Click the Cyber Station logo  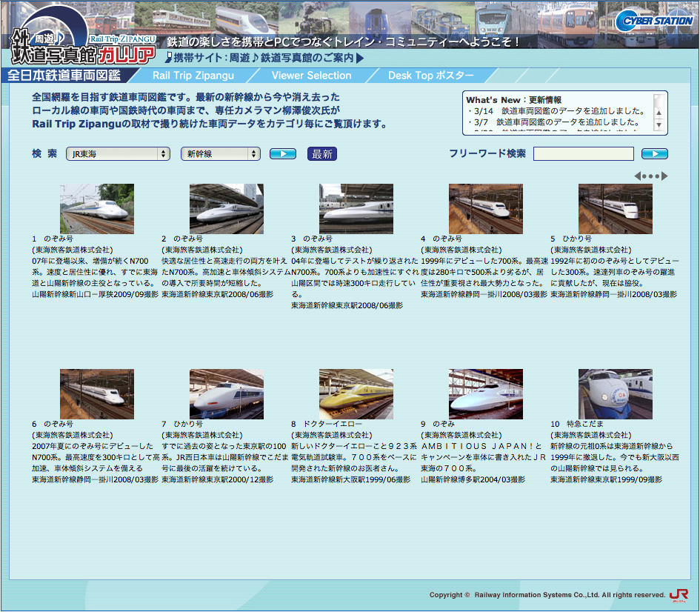coord(654,21)
